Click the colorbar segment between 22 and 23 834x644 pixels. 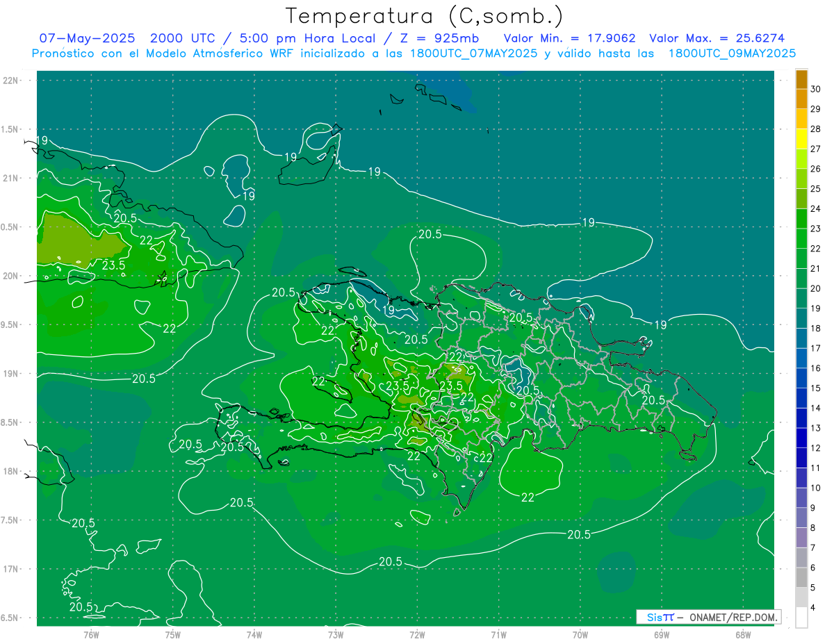[801, 238]
